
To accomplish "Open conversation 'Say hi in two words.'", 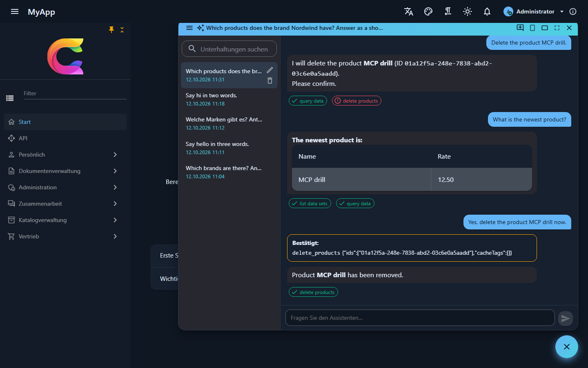I will (229, 99).
